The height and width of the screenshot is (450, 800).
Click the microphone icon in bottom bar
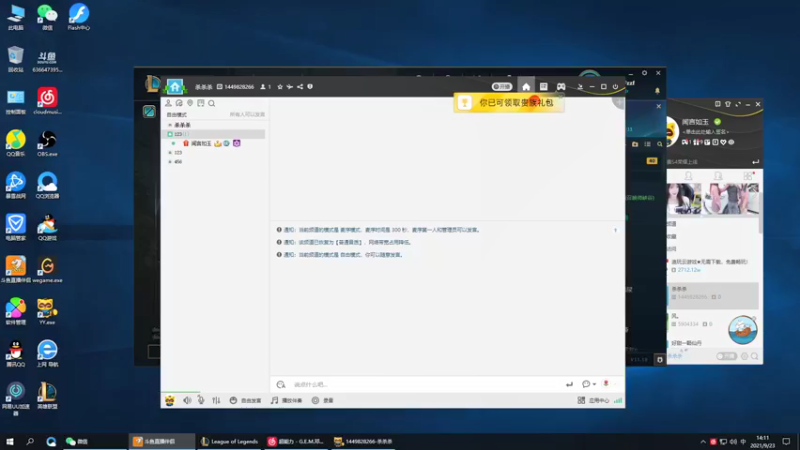tap(201, 401)
